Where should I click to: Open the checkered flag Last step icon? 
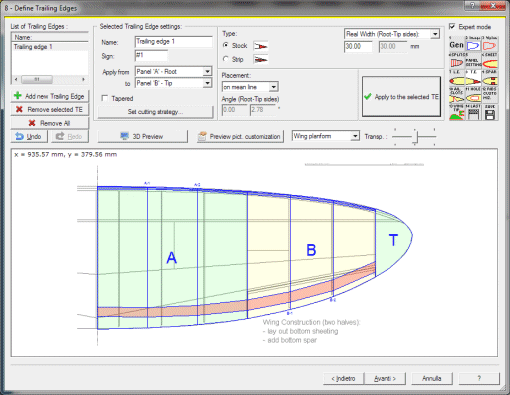(473, 113)
